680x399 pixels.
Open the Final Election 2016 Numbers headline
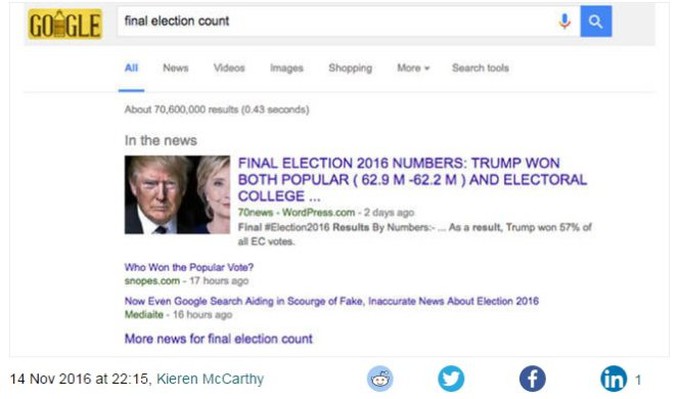(412, 179)
